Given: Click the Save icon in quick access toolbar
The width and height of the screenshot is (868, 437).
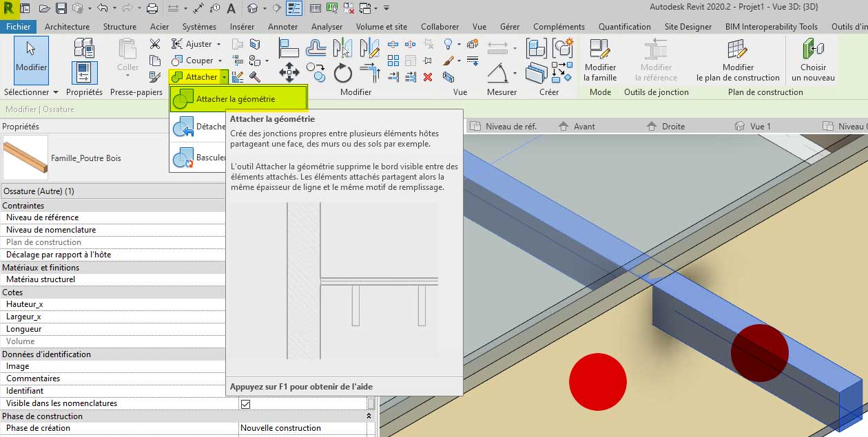Looking at the screenshot, I should coord(61,9).
